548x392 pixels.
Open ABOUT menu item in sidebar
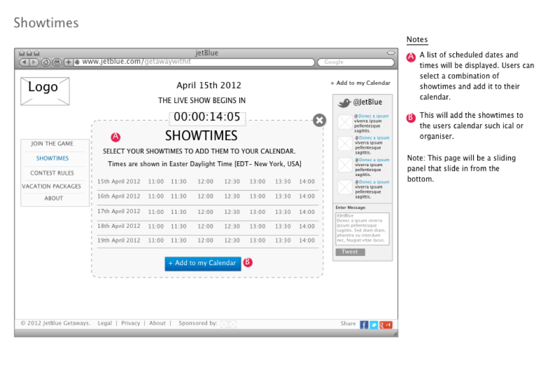(53, 198)
